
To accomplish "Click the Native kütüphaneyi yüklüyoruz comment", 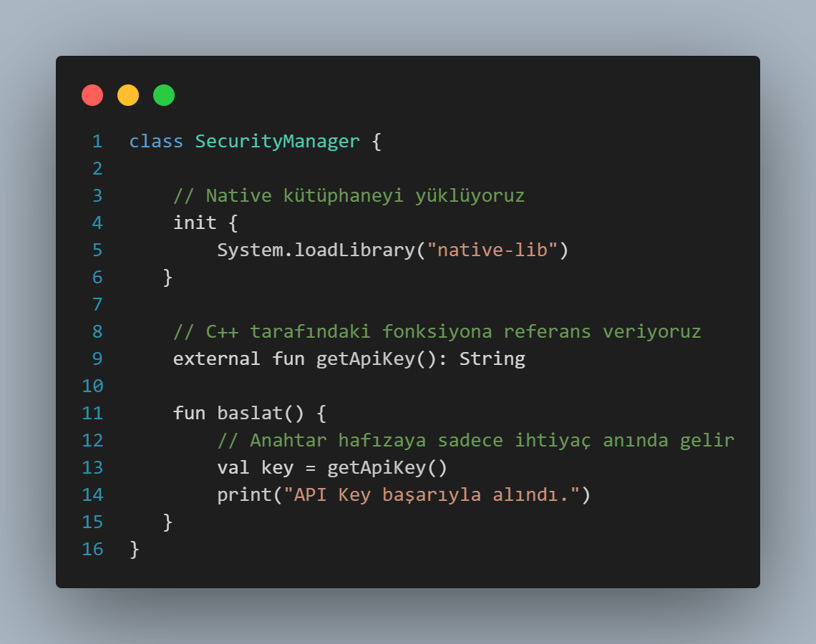I will [349, 196].
